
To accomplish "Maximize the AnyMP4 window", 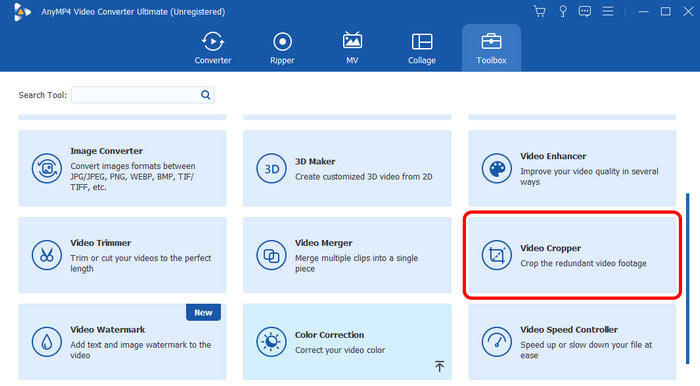I will point(666,12).
